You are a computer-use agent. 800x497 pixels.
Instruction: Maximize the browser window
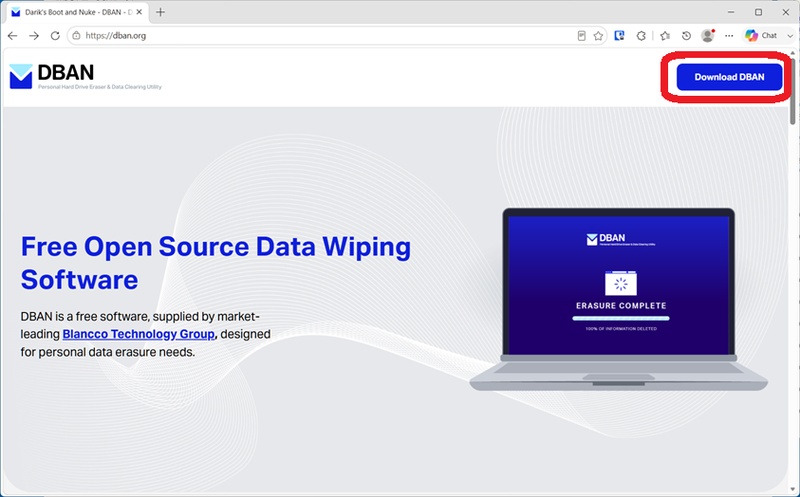(x=759, y=12)
